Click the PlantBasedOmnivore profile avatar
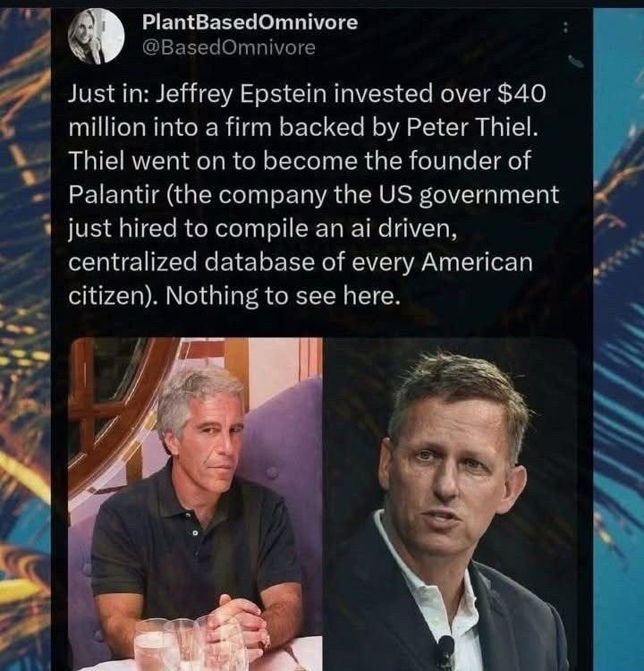The height and width of the screenshot is (671, 644). [97, 36]
